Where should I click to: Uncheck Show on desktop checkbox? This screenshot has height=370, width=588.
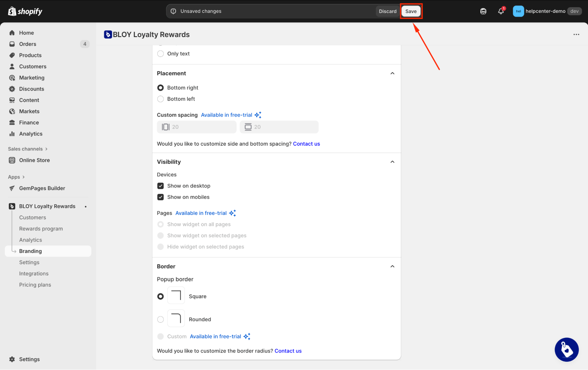click(x=160, y=186)
